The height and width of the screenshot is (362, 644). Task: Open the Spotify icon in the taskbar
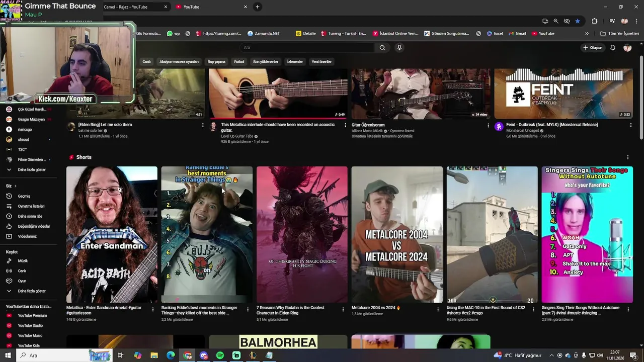tap(220, 355)
